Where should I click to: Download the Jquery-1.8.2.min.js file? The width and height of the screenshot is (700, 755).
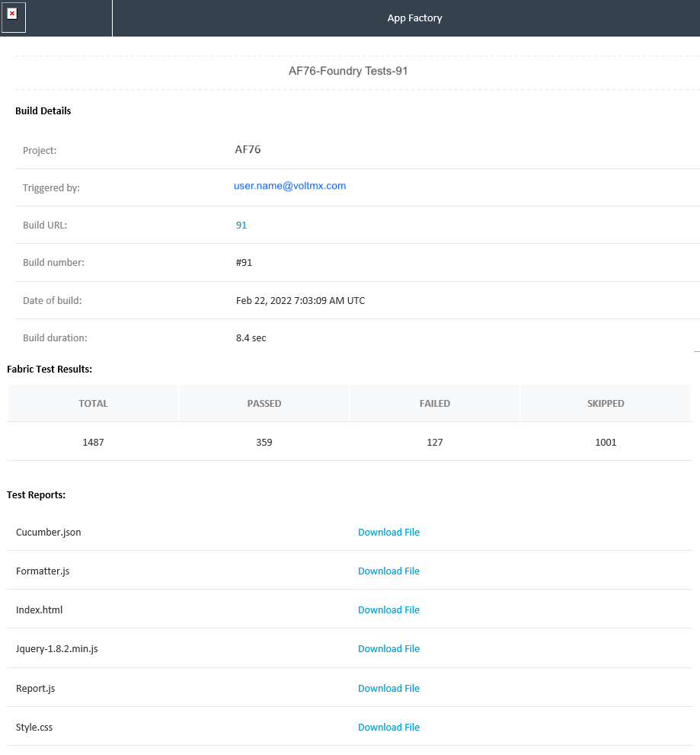tap(388, 649)
